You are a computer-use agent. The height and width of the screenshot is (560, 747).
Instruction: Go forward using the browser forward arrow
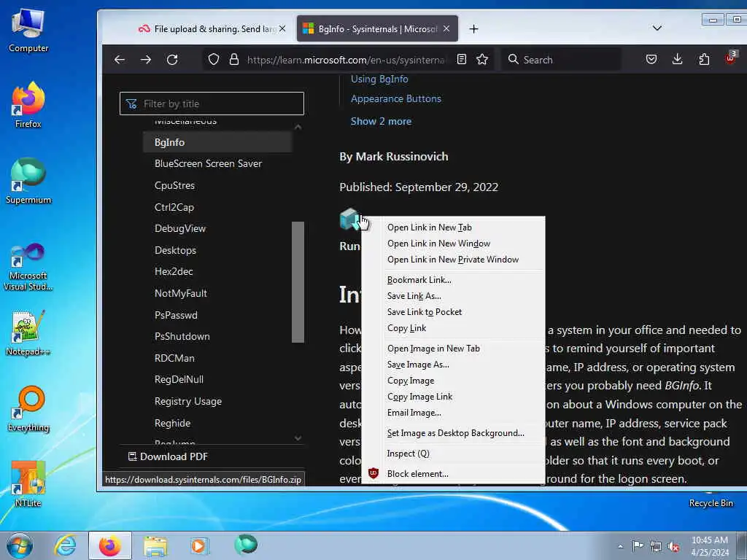pyautogui.click(x=146, y=60)
